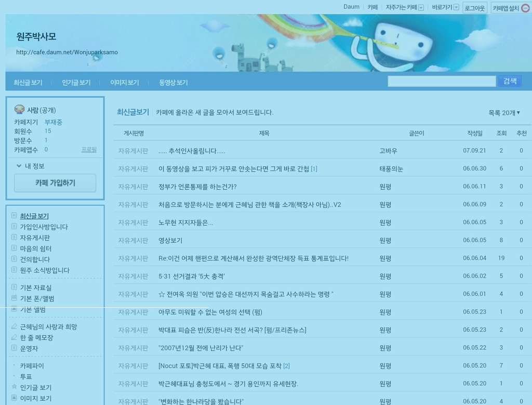Click the 카페 가입하기 button
Screen dimensions: 532x405
click(55, 183)
